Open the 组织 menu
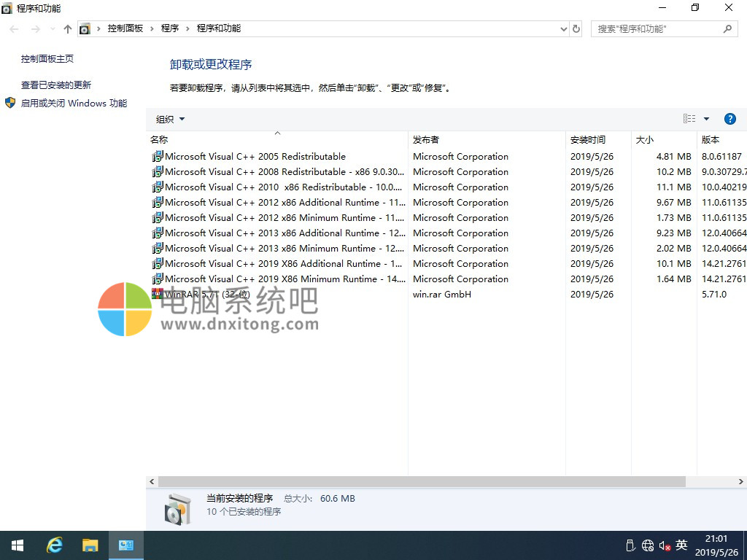 tap(170, 119)
